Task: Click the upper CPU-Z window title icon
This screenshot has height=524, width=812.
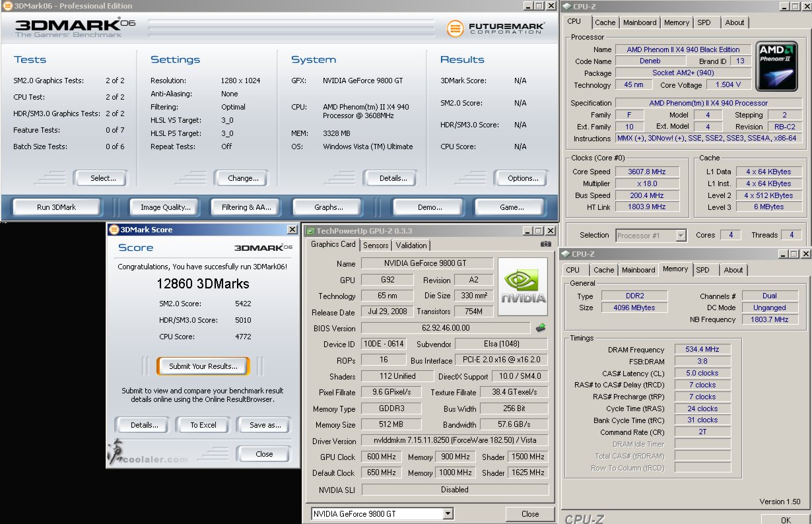Action: pos(568,7)
